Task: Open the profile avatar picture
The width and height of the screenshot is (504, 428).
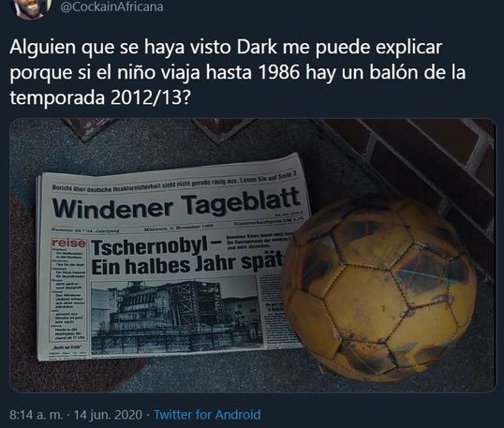Action: 31,7
